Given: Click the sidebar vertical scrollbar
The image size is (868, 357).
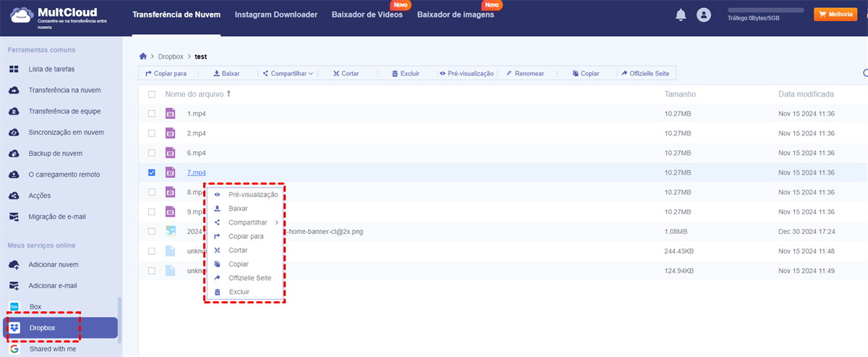Looking at the screenshot, I should click(x=120, y=319).
